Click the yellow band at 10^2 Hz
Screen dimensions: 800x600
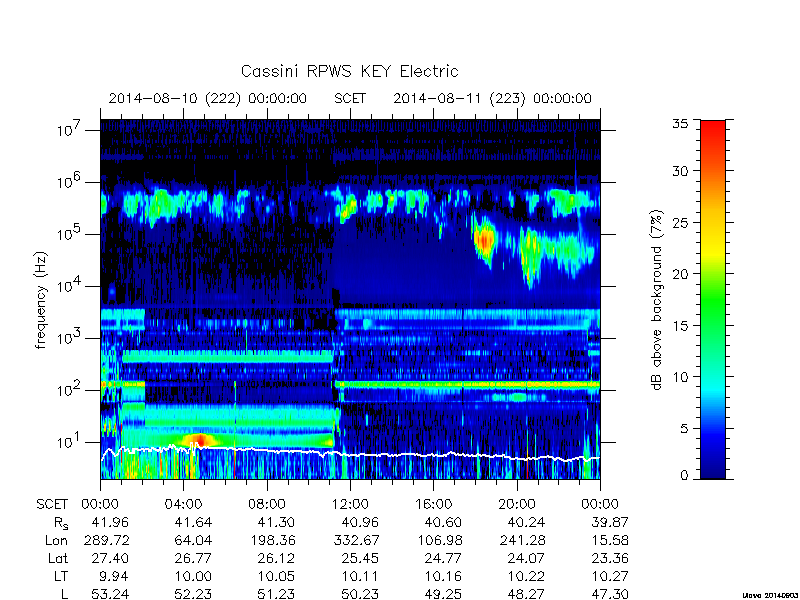(x=467, y=384)
